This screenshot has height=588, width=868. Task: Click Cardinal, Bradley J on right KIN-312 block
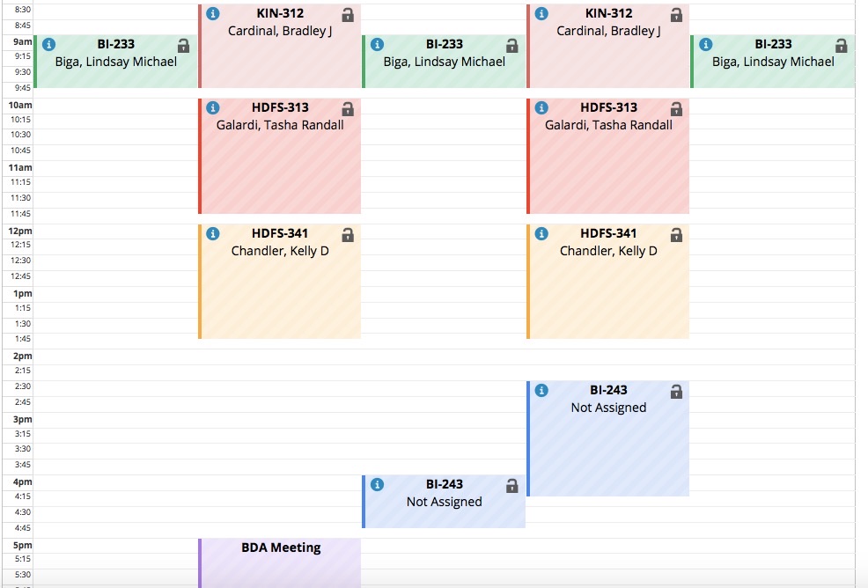608,31
